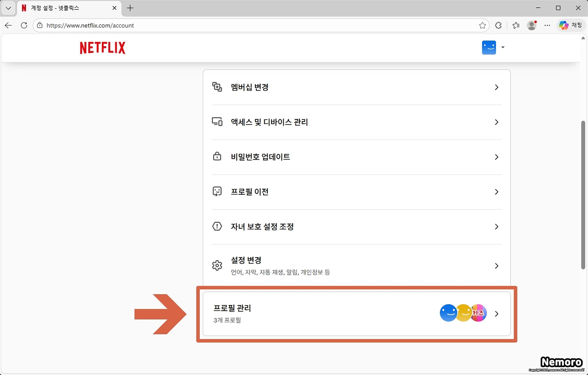The width and height of the screenshot is (588, 375).
Task: Click the Netflix logo
Action: (102, 48)
